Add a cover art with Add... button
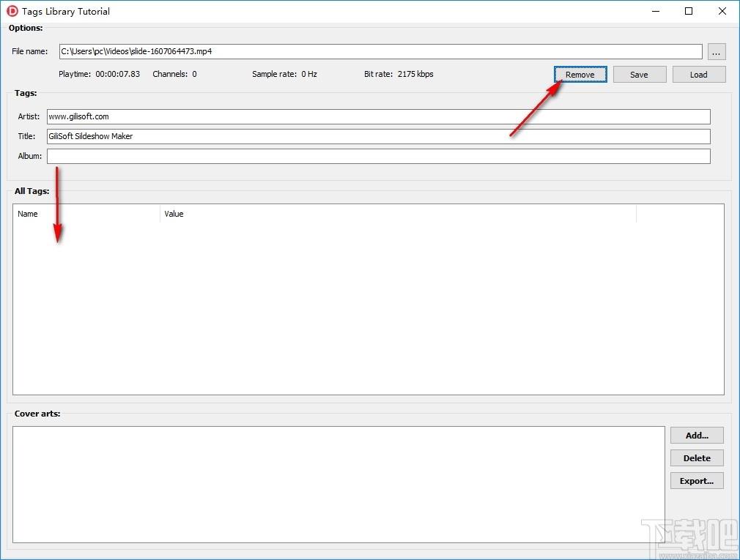This screenshot has height=560, width=740. 697,436
